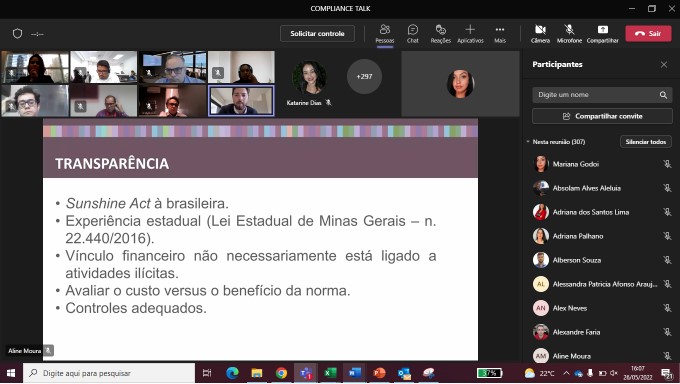Open File Explorer from taskbar
Screen dimensions: 680x384
(257, 373)
